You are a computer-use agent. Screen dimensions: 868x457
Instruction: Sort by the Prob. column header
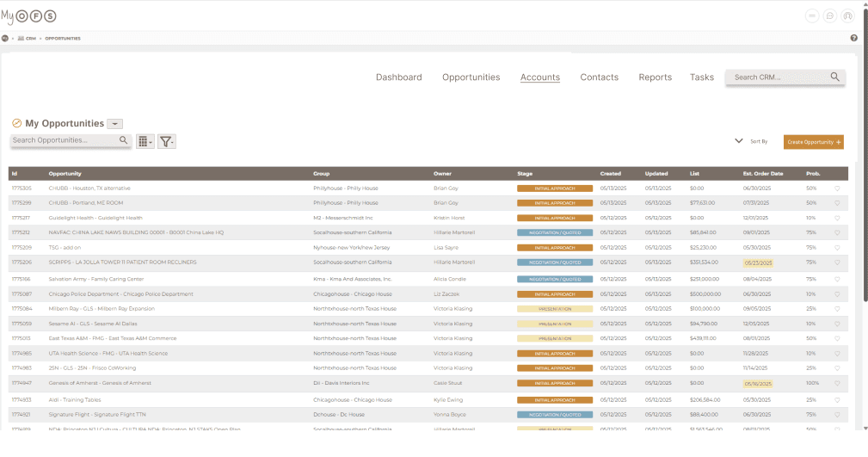click(813, 173)
